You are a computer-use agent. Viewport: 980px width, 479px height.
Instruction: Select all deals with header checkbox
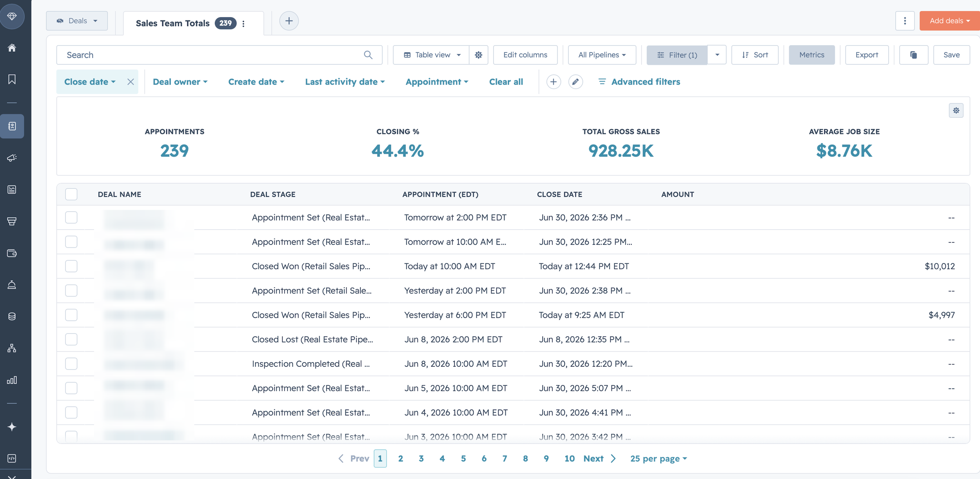71,194
